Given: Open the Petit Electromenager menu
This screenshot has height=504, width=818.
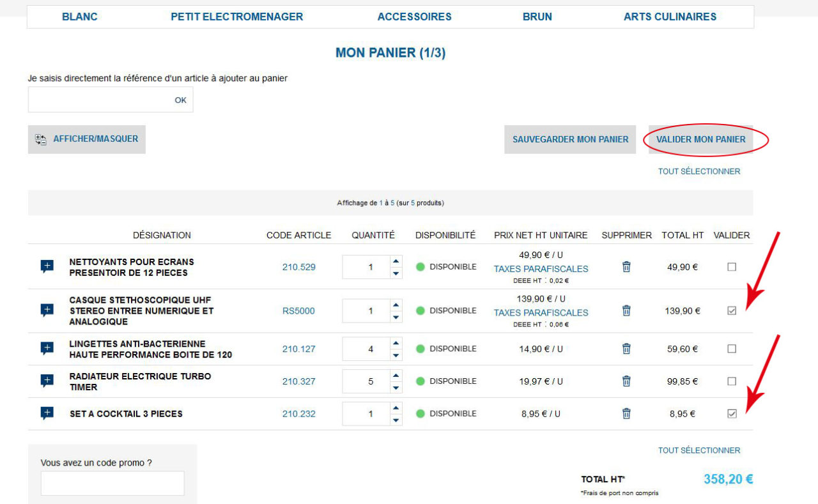Looking at the screenshot, I should (x=236, y=17).
